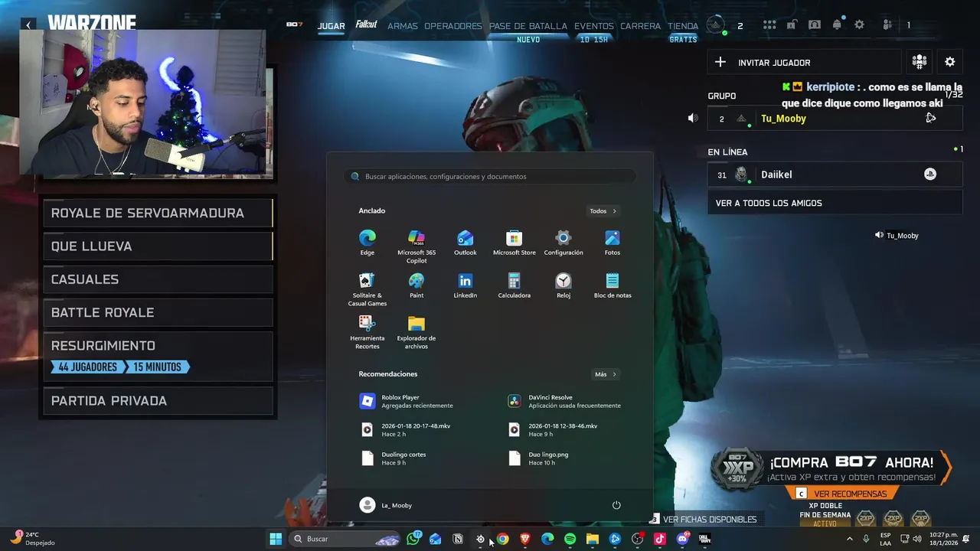Show hidden system tray icons chevron
980x551 pixels.
[x=849, y=539]
